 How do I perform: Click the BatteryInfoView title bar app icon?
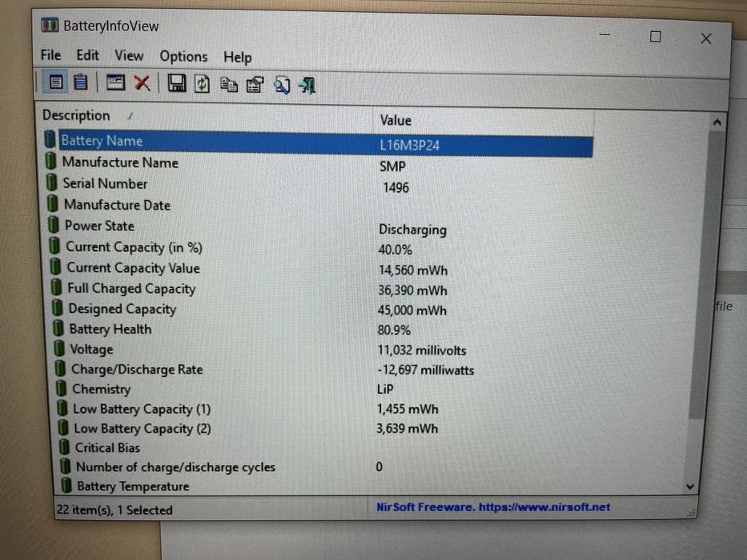coord(50,24)
